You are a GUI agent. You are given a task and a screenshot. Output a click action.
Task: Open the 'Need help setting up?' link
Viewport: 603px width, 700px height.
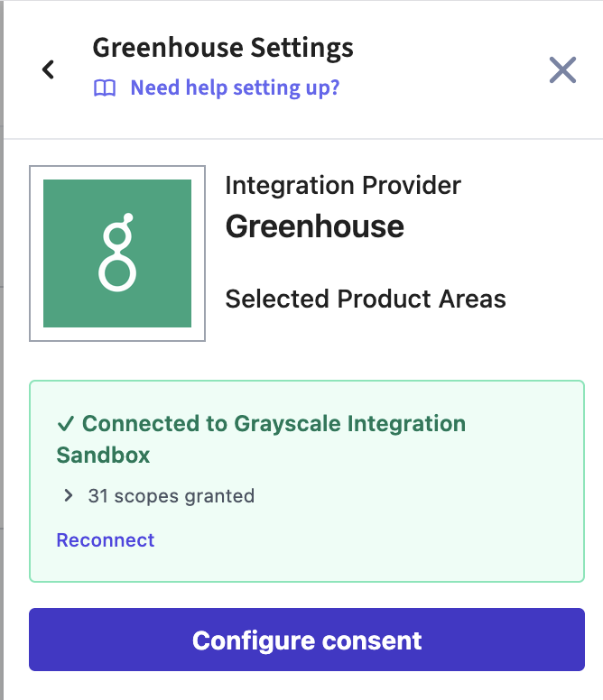coord(235,87)
